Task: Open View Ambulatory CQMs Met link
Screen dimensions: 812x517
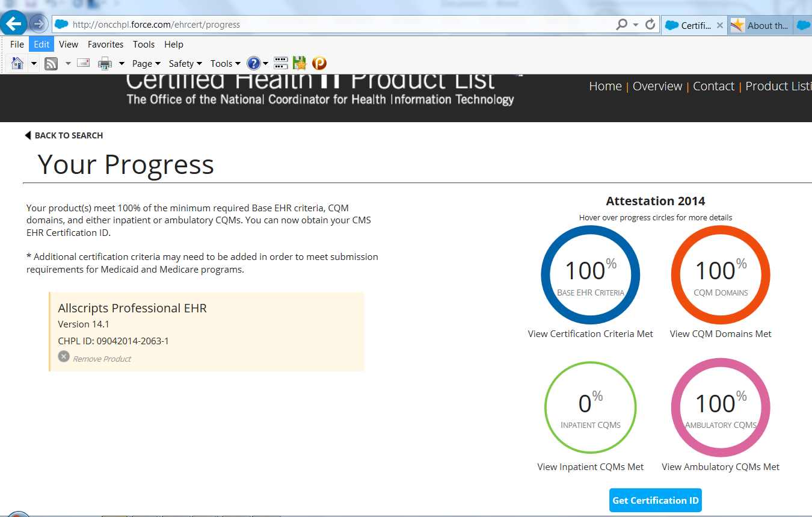Action: tap(721, 467)
